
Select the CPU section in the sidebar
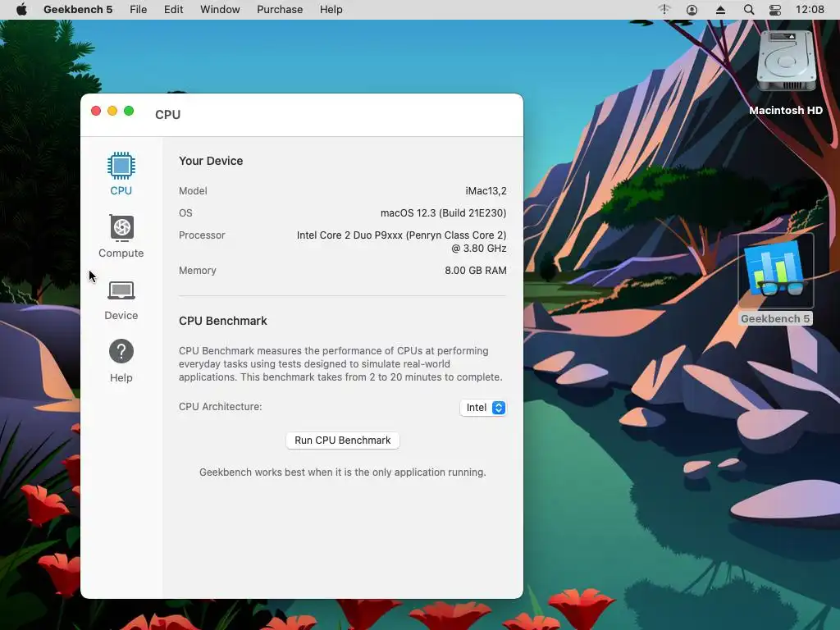pos(121,174)
